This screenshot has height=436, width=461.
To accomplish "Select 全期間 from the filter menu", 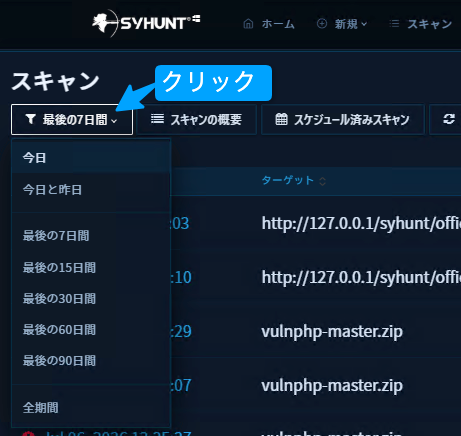I will (91, 407).
